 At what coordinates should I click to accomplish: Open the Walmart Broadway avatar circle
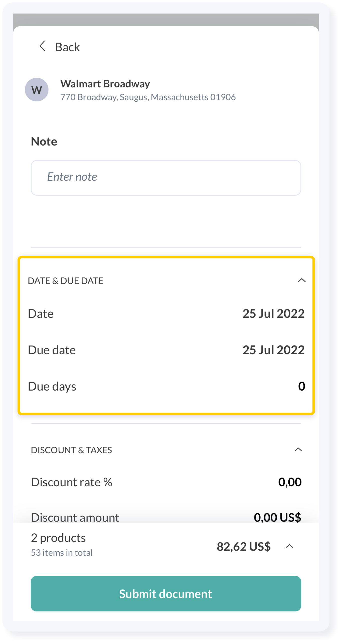coord(37,90)
